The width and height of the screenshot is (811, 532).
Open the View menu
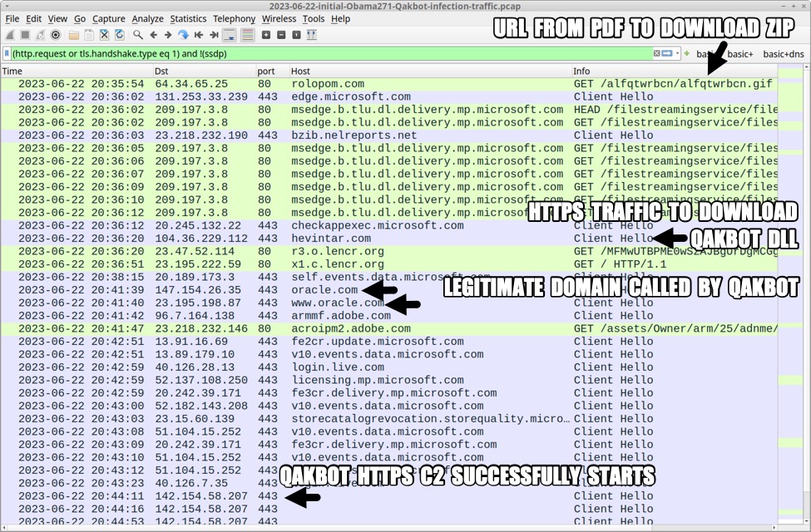tap(57, 18)
